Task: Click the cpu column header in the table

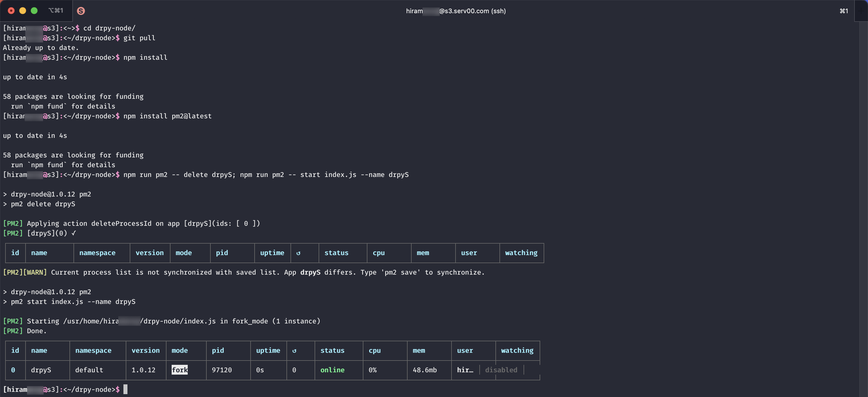Action: [375, 350]
